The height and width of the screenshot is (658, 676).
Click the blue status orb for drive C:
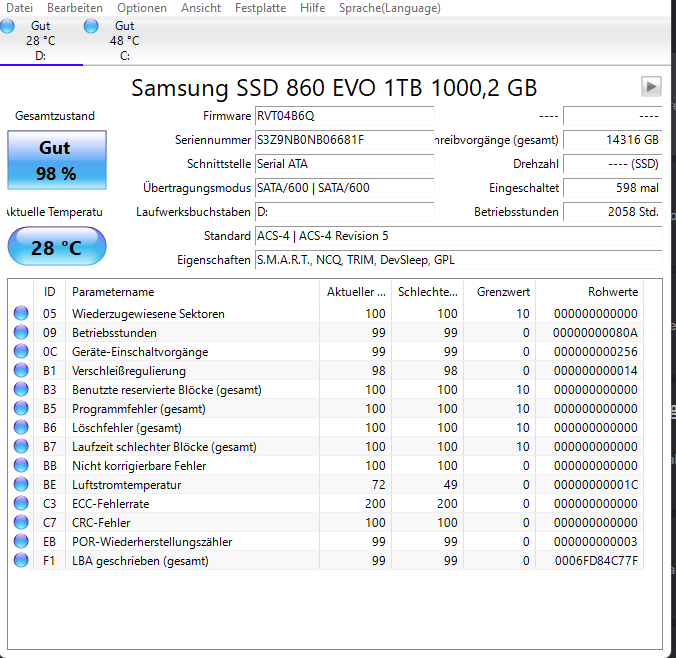[91, 26]
